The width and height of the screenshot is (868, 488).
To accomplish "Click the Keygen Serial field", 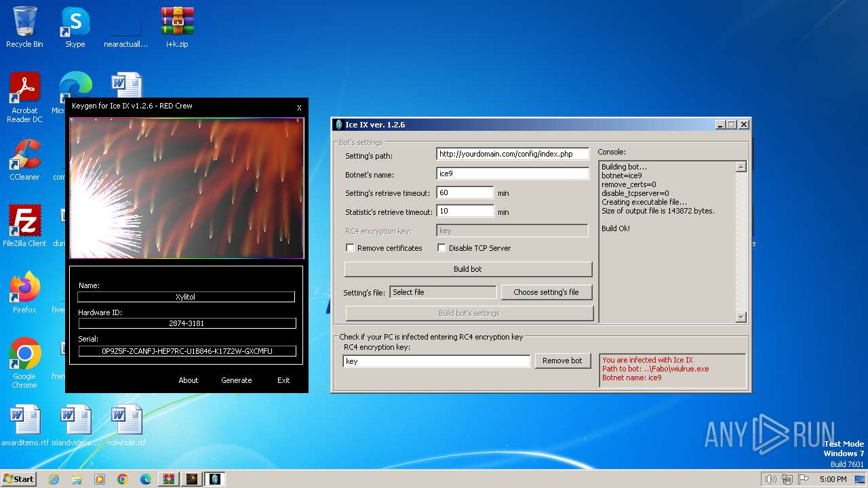I will click(186, 351).
